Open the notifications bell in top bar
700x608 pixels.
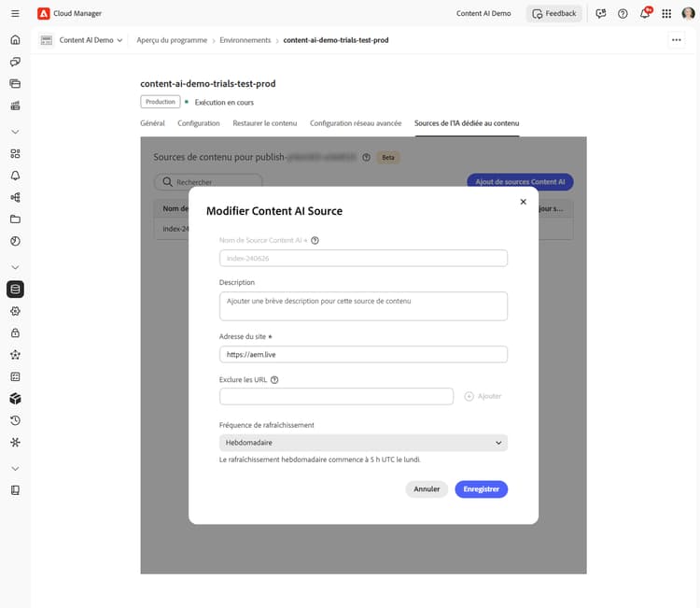coord(645,13)
